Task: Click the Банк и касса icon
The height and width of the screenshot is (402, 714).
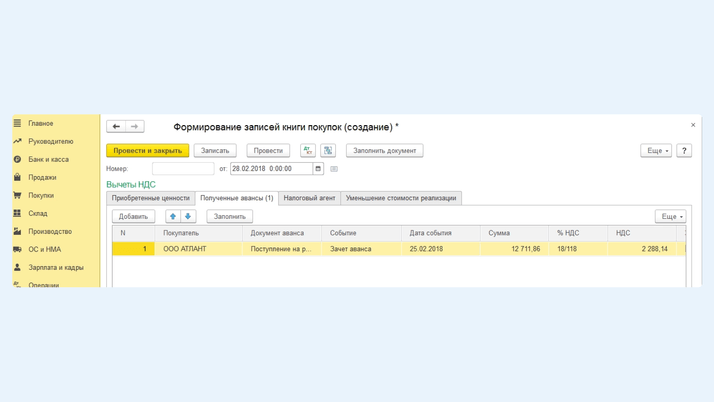Action: click(x=17, y=159)
